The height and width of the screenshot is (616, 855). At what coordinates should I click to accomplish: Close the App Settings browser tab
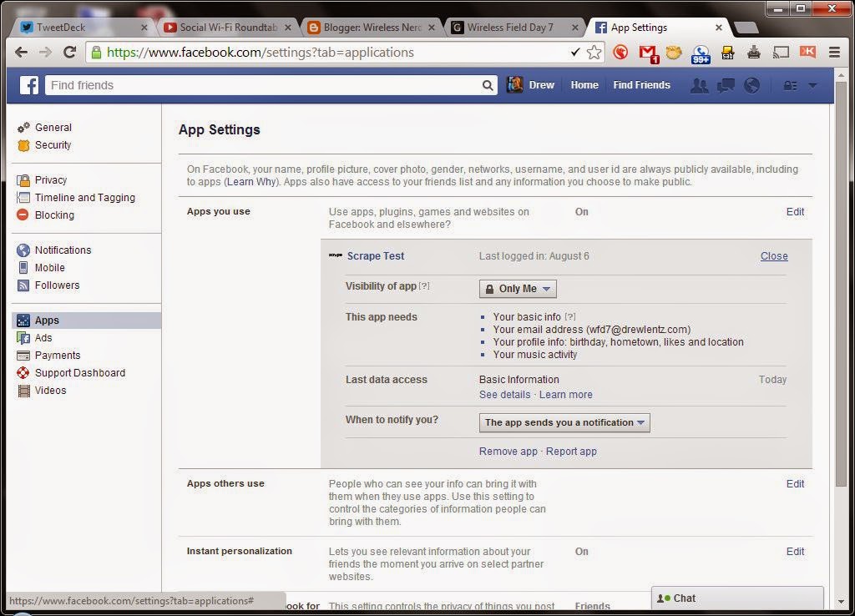pyautogui.click(x=719, y=28)
